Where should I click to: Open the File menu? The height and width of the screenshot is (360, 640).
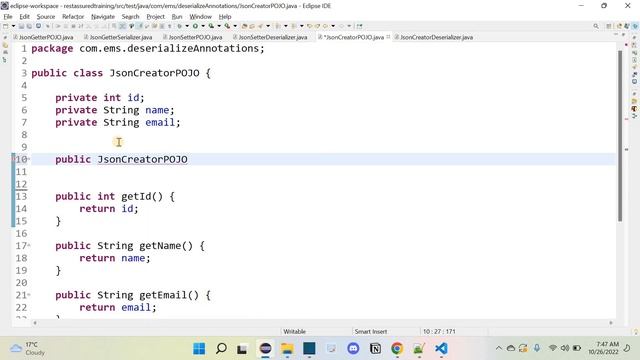click(8, 17)
